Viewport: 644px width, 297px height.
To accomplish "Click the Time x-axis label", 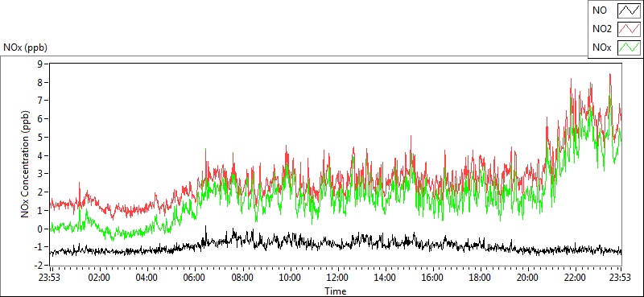I will pos(336,291).
